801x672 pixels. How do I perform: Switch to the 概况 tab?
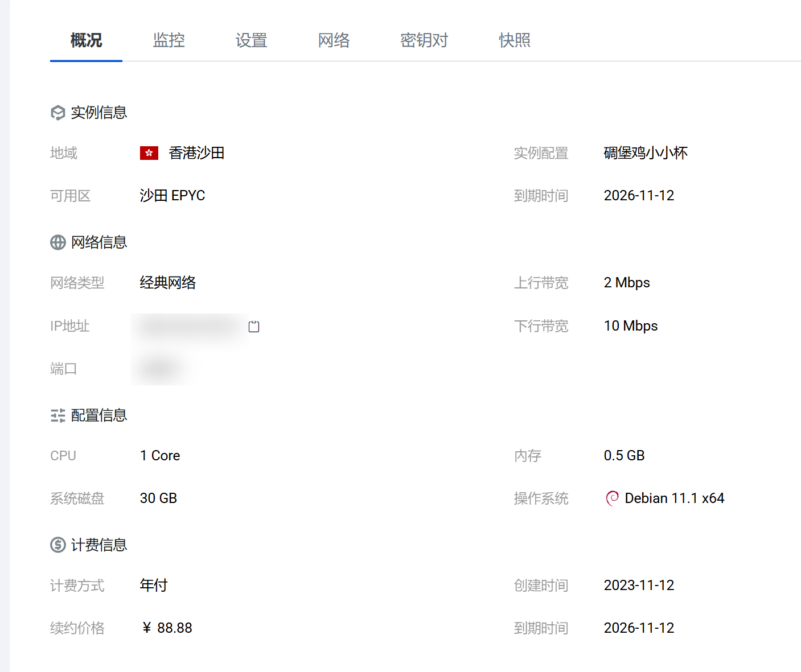click(86, 40)
